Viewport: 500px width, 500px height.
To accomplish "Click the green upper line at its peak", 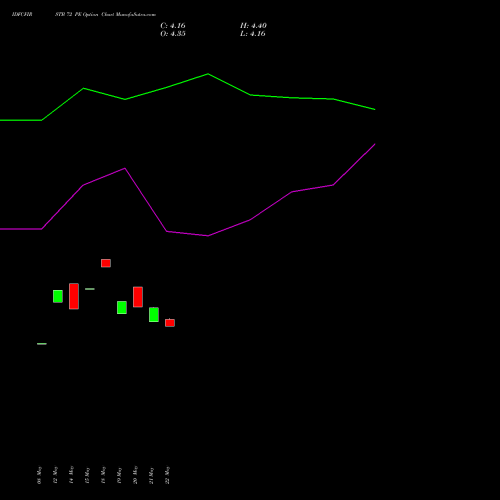I will click(208, 74).
